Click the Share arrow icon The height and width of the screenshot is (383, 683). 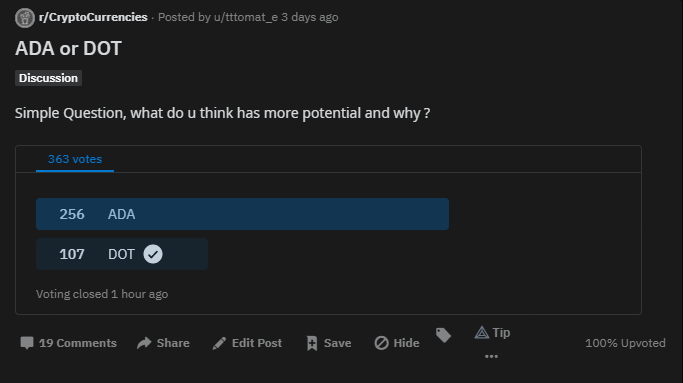click(x=144, y=343)
